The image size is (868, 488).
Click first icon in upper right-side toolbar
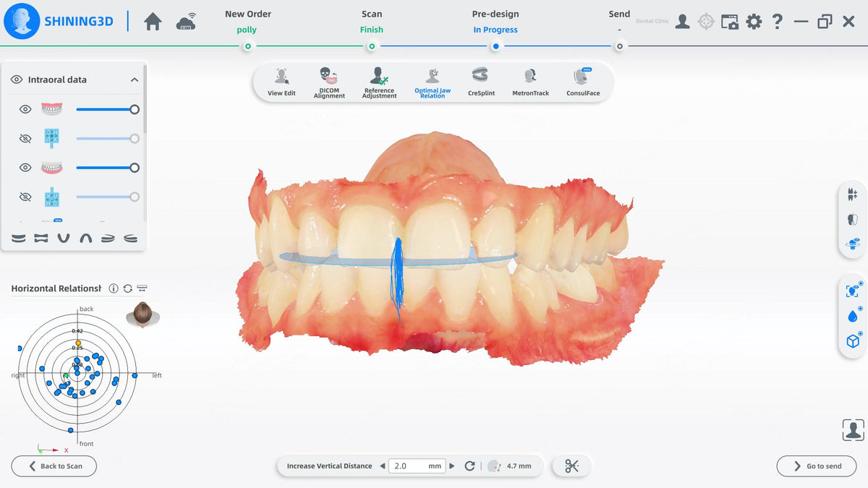[852, 194]
